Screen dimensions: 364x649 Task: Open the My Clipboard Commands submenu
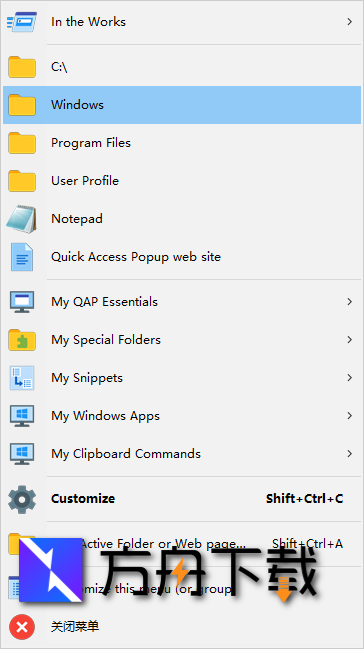182,454
